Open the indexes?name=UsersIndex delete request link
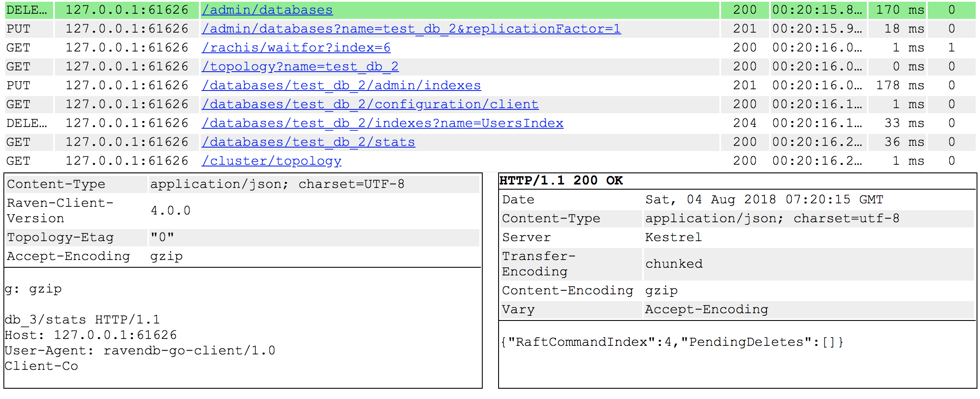The image size is (980, 399). [382, 123]
